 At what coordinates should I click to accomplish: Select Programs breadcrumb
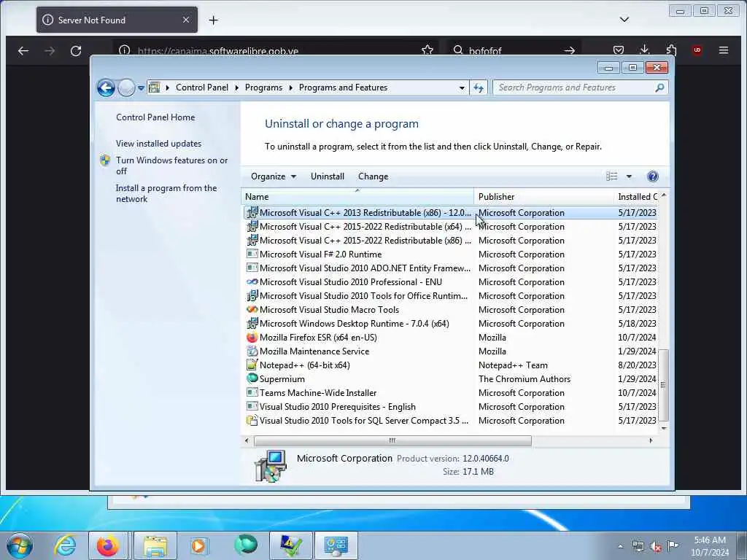pyautogui.click(x=263, y=87)
